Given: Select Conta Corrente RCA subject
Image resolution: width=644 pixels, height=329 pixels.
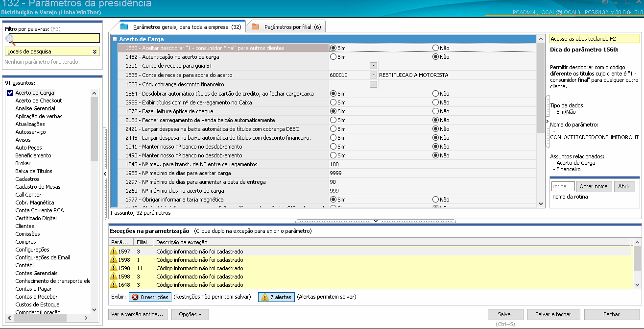Looking at the screenshot, I should click(x=40, y=210).
